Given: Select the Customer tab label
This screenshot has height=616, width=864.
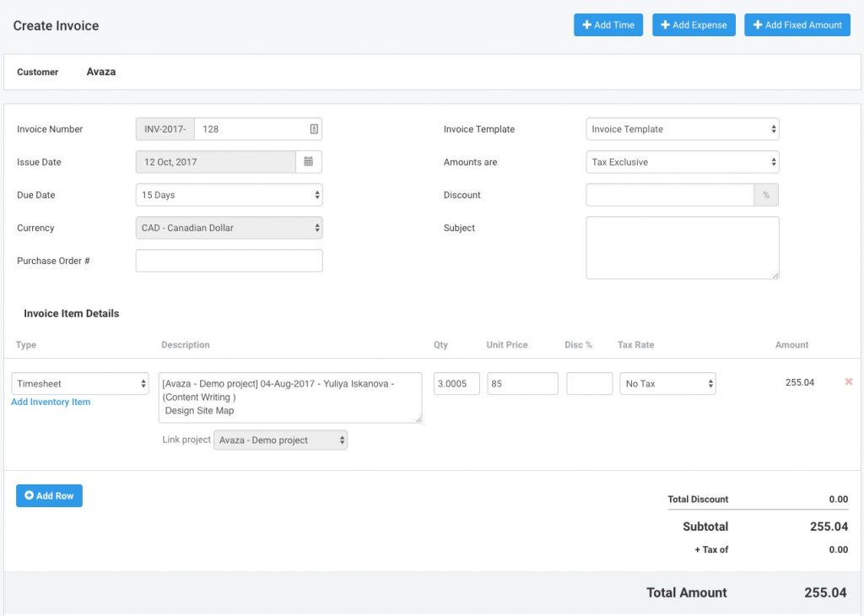Looking at the screenshot, I should 37,72.
